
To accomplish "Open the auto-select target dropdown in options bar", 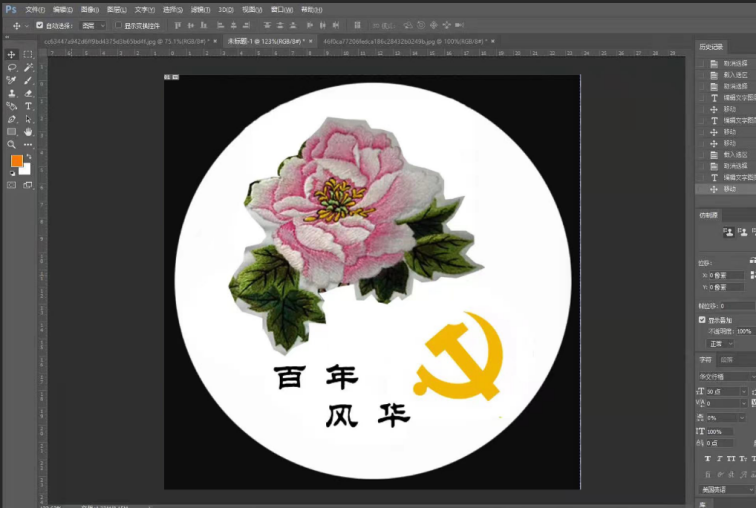I will click(93, 25).
